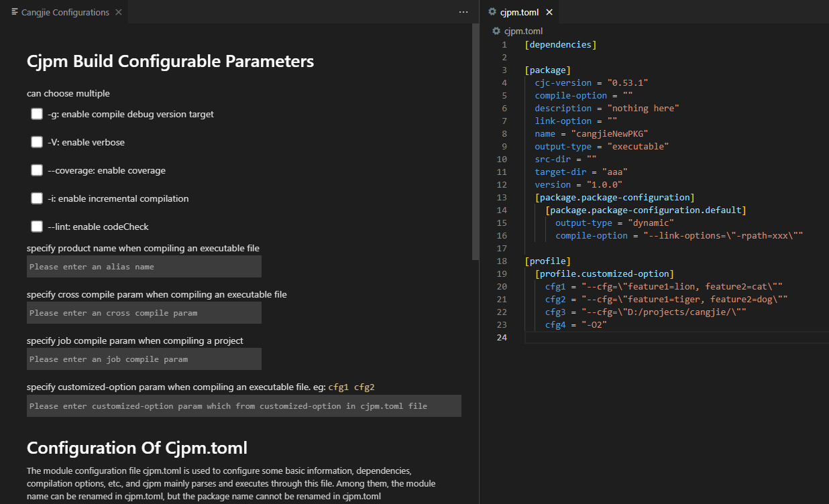Select the cjpm.toml tab label
The height and width of the screenshot is (504, 829).
[x=519, y=12]
